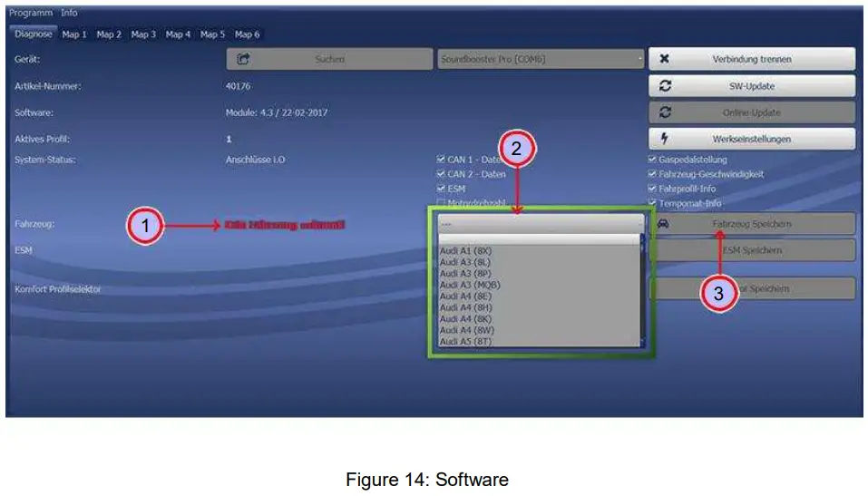868x496 pixels.
Task: Switch to the Map 3 tab
Action: [143, 34]
